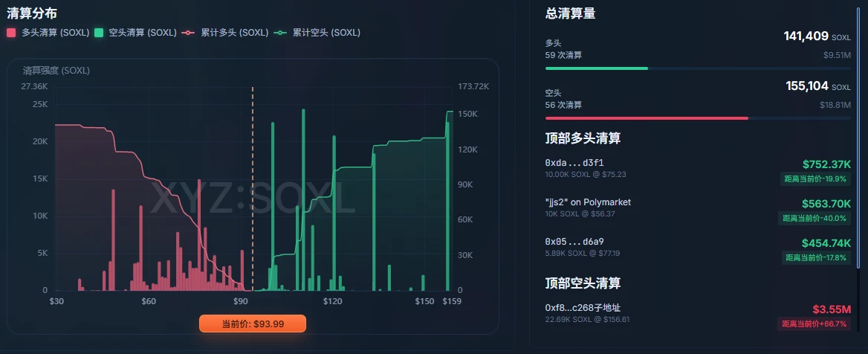Click the 155,104 SOXL short total
Viewport: 868px width, 354px height.
pos(818,86)
